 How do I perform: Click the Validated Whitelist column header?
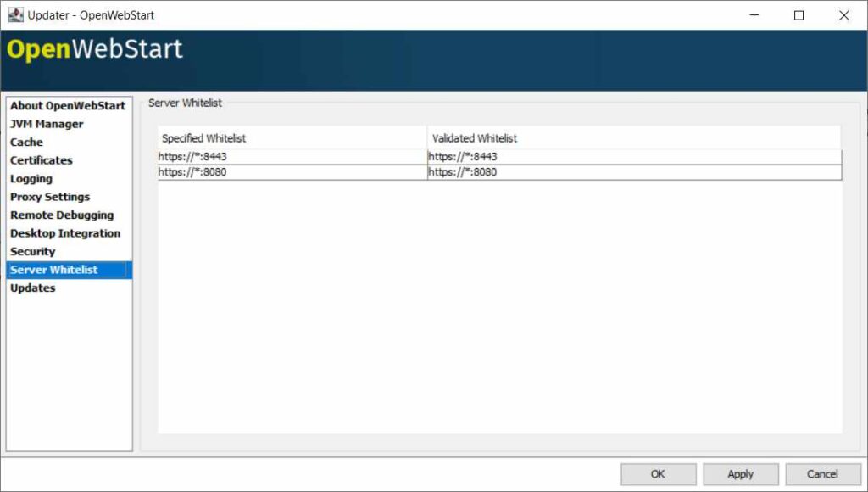634,138
